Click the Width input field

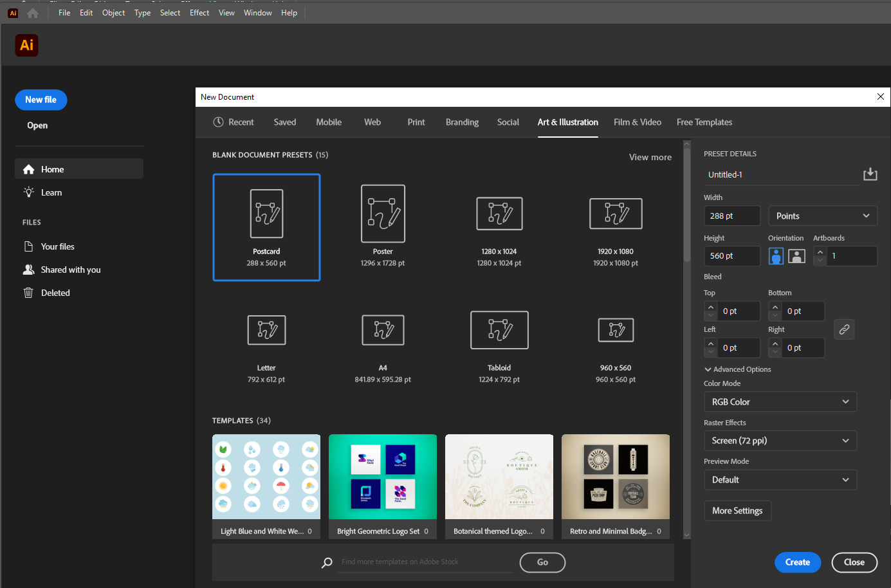coord(732,216)
